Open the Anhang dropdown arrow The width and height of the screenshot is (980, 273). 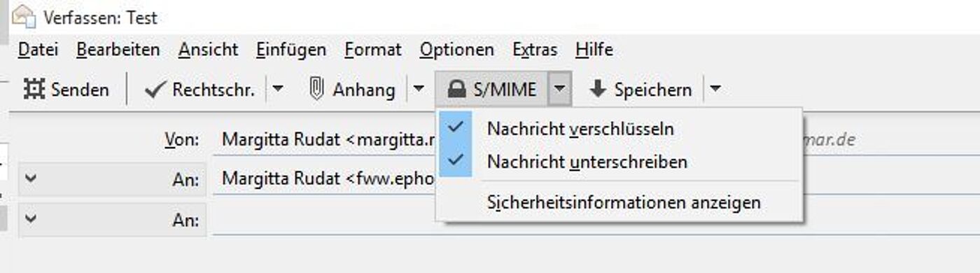click(x=419, y=89)
